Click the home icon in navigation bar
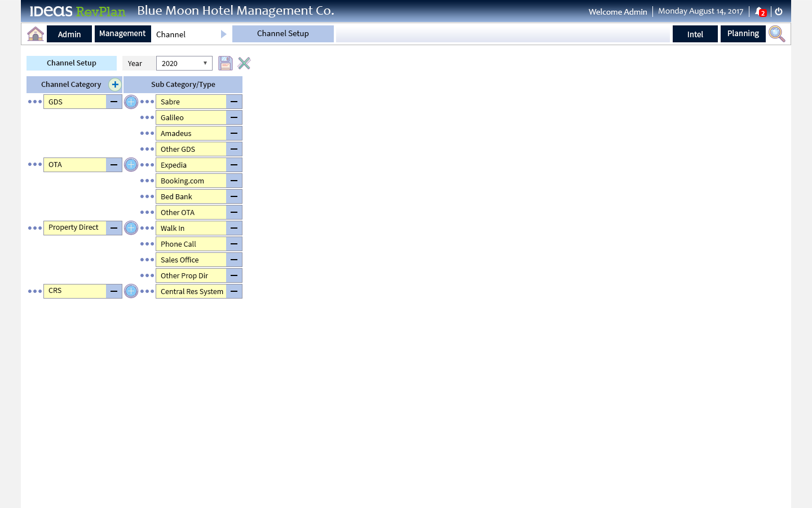 [x=36, y=34]
